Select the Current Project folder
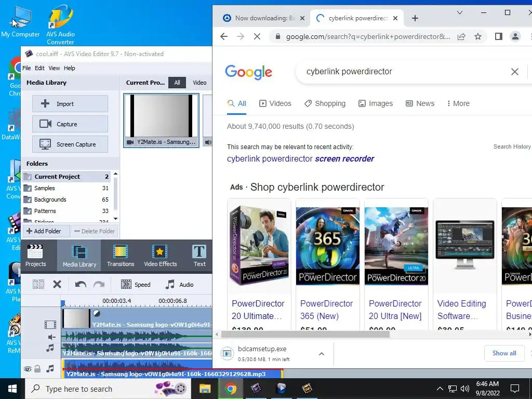The image size is (532, 399). 67,177
